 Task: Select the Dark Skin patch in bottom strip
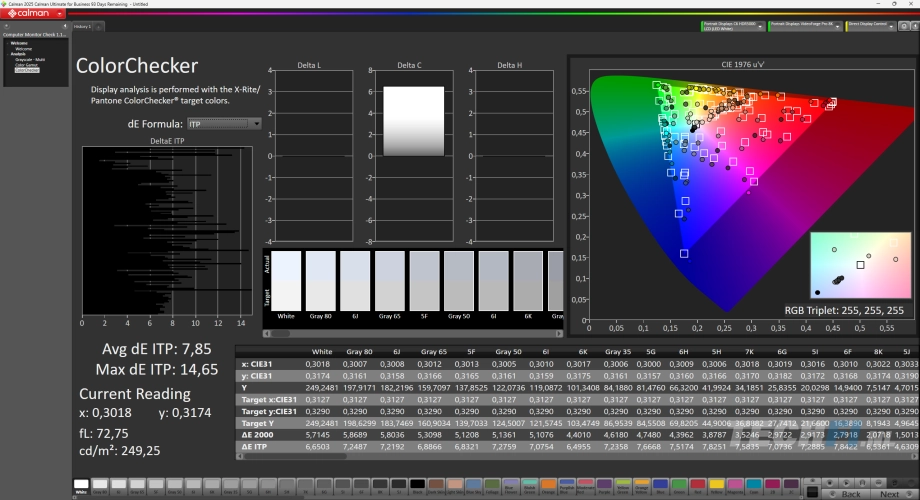click(x=436, y=487)
